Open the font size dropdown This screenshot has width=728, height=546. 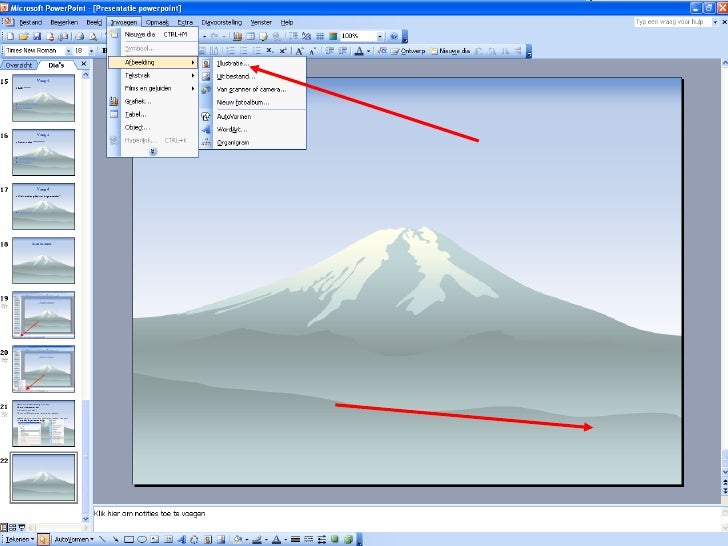[91, 51]
